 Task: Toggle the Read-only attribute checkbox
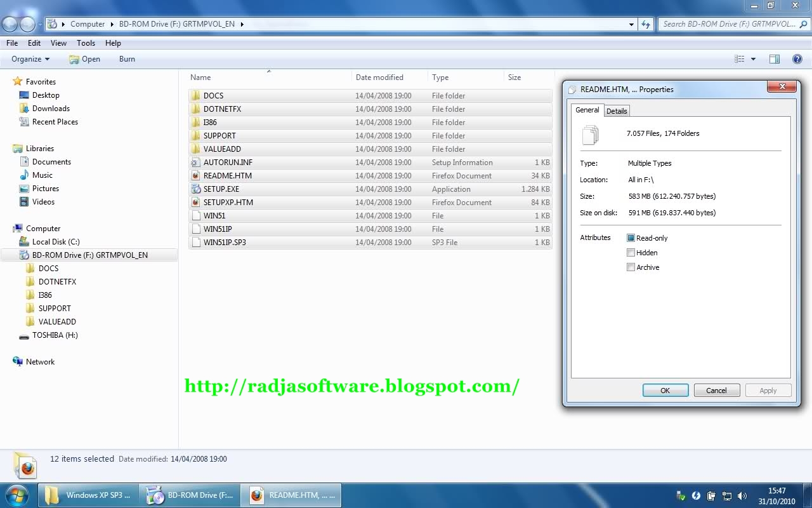tap(631, 238)
